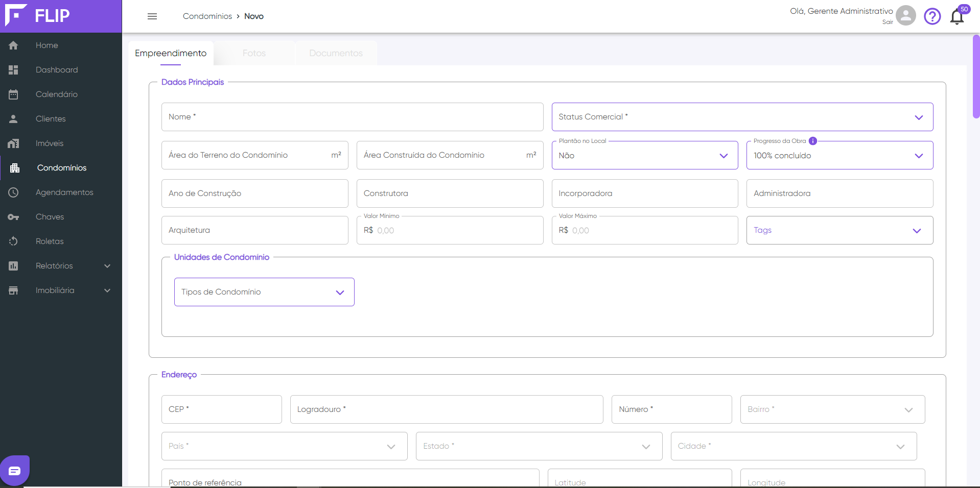Switch to the Fotos tab
This screenshot has height=488, width=980.
point(254,53)
